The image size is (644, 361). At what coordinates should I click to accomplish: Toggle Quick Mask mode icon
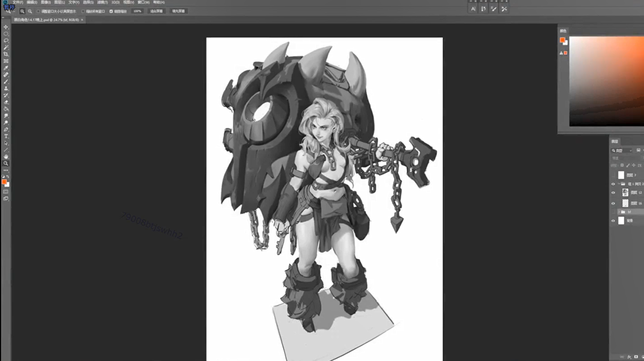point(6,192)
